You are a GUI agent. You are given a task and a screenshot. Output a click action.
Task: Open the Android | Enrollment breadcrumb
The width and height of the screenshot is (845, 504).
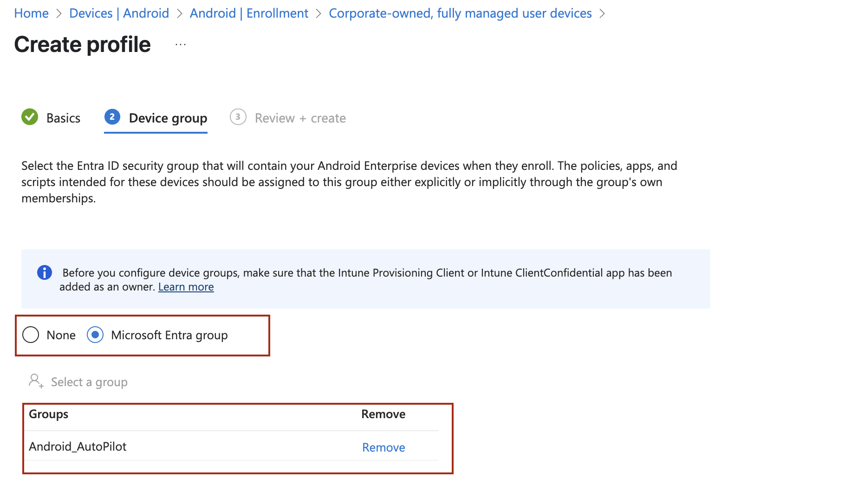coord(249,13)
